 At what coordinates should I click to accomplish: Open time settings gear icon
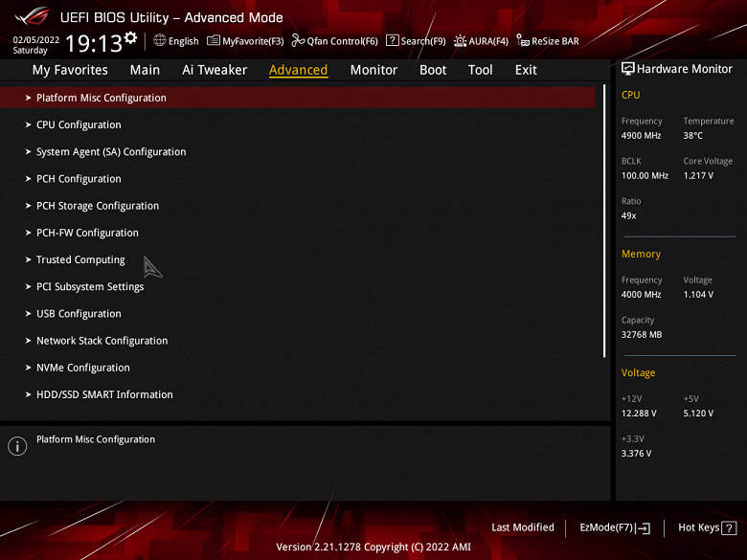(x=130, y=37)
